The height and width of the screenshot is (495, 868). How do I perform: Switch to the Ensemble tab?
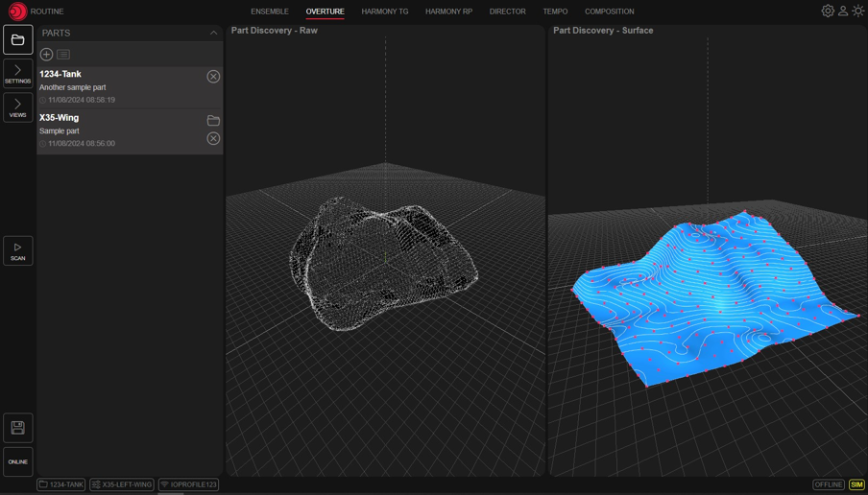coord(270,12)
